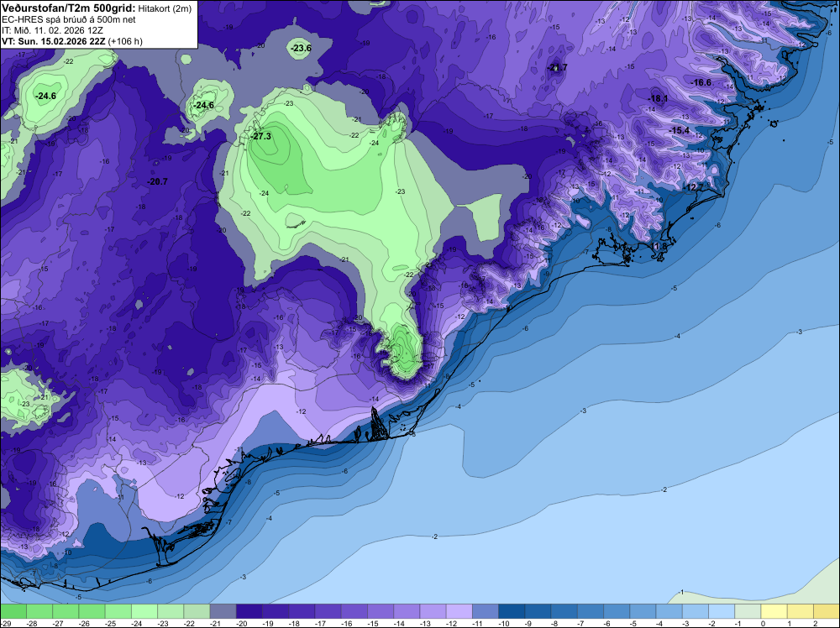Select the dark purple legend swatch labeled -20
The width and height of the screenshot is (840, 628).
click(249, 611)
